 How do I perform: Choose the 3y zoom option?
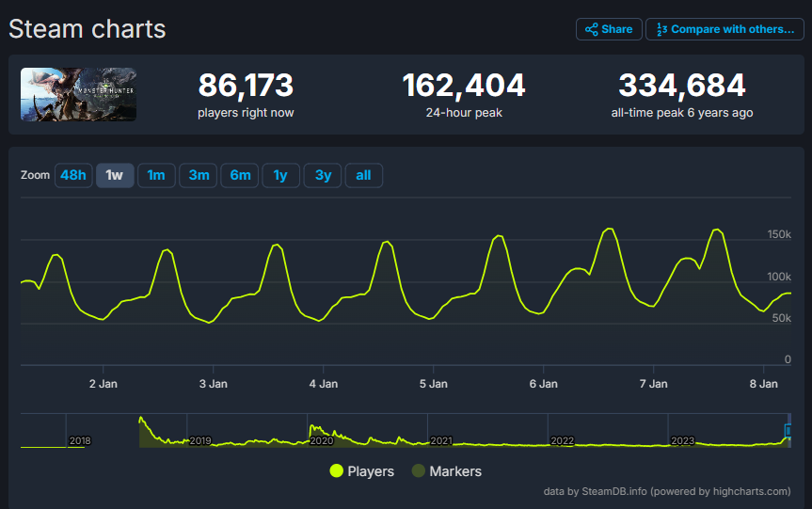click(322, 175)
